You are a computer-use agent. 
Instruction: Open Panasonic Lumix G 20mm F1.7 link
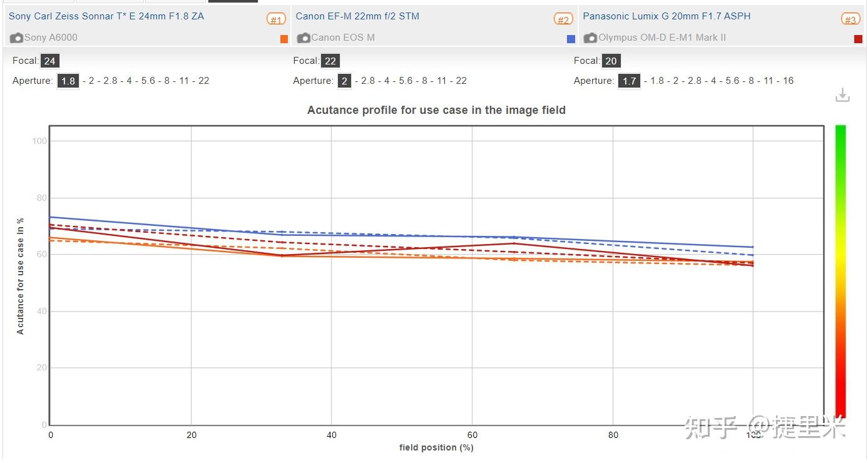(666, 16)
